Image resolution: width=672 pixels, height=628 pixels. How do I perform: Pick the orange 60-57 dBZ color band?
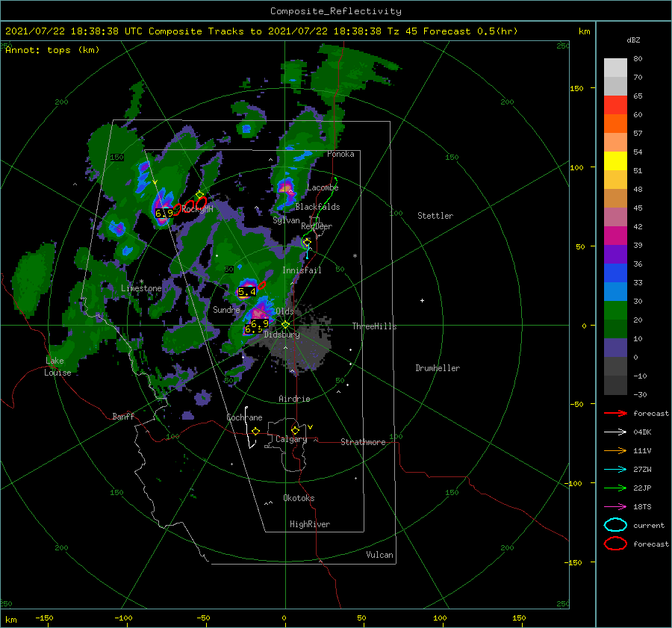pyautogui.click(x=615, y=124)
